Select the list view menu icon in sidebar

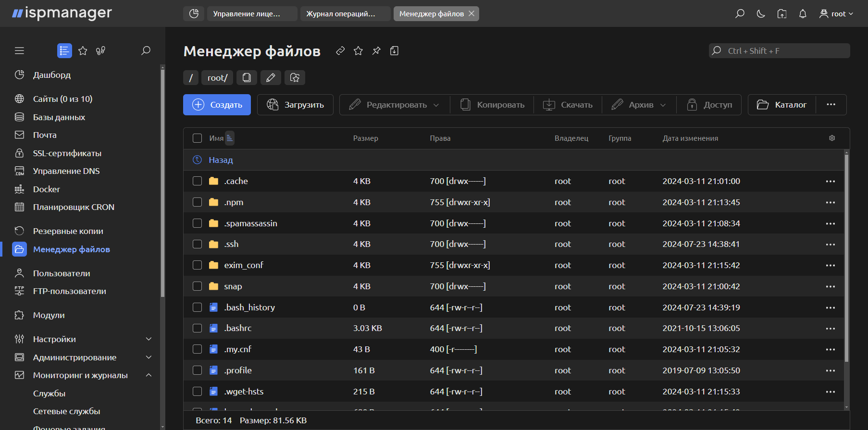(64, 50)
